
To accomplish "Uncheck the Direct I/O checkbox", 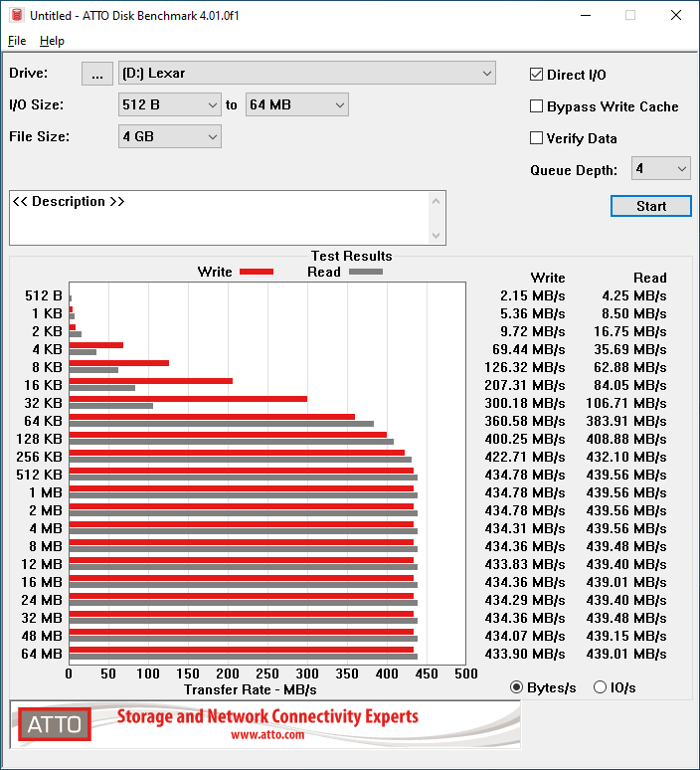I will pos(536,75).
